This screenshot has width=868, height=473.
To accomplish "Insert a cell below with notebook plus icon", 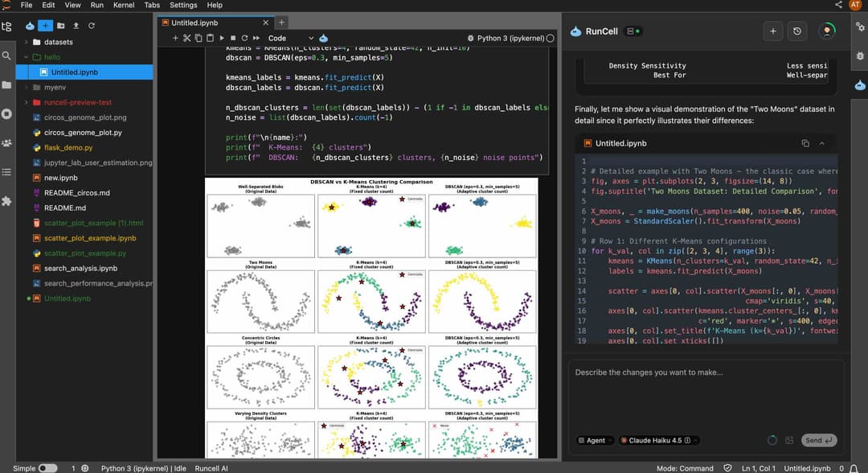I will pyautogui.click(x=175, y=39).
